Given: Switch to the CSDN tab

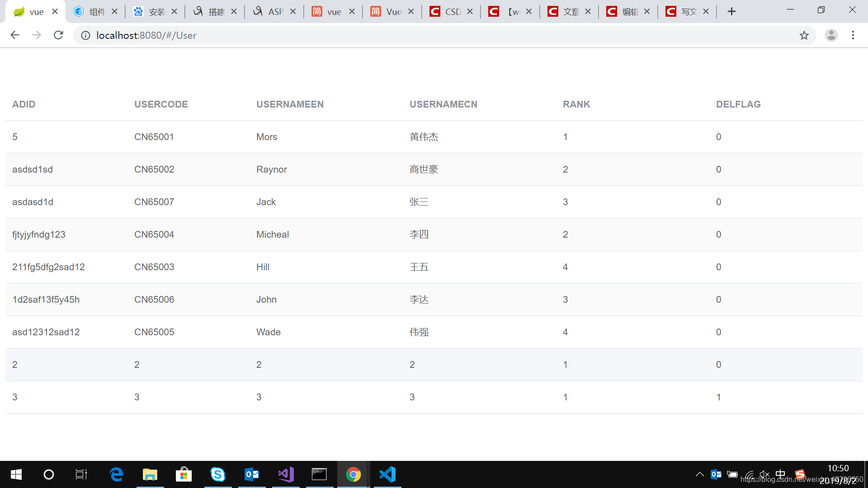Looking at the screenshot, I should (451, 11).
